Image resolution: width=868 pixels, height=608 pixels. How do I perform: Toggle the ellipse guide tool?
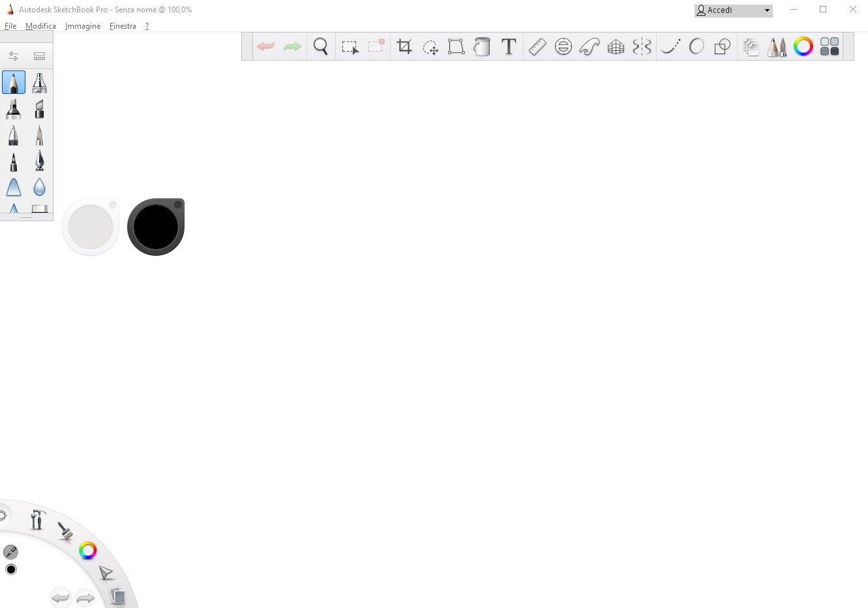(x=563, y=46)
